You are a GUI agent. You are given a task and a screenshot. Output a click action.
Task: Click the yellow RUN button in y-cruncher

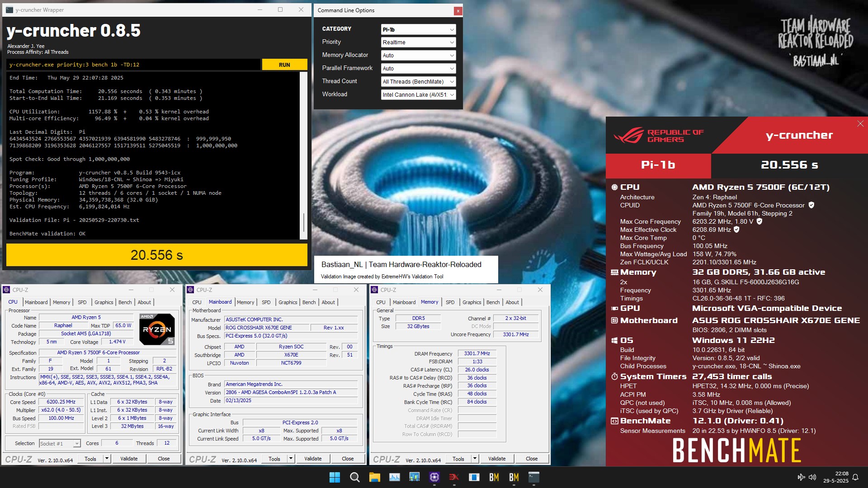point(284,65)
